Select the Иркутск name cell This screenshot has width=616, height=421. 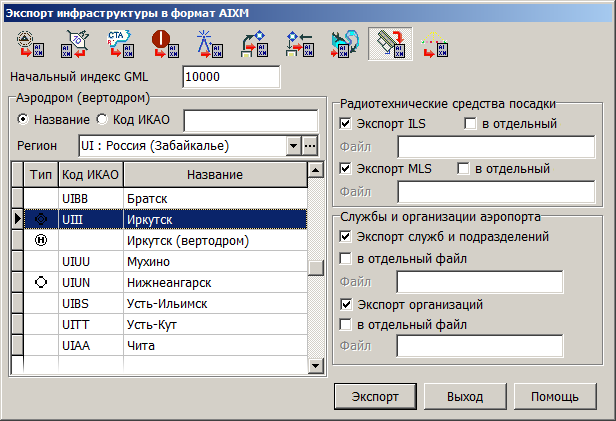[x=215, y=219]
